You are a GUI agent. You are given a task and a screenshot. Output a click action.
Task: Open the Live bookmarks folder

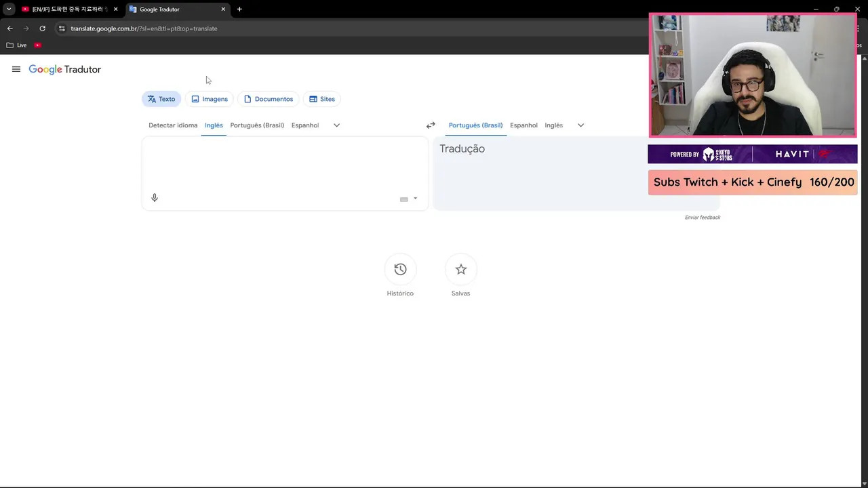coord(16,45)
